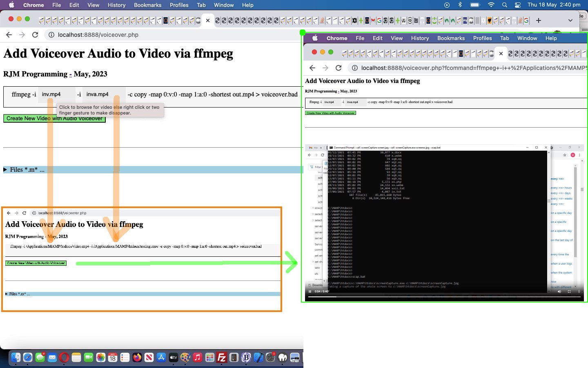Mute the video's sound
The image size is (588, 368).
pos(559,292)
